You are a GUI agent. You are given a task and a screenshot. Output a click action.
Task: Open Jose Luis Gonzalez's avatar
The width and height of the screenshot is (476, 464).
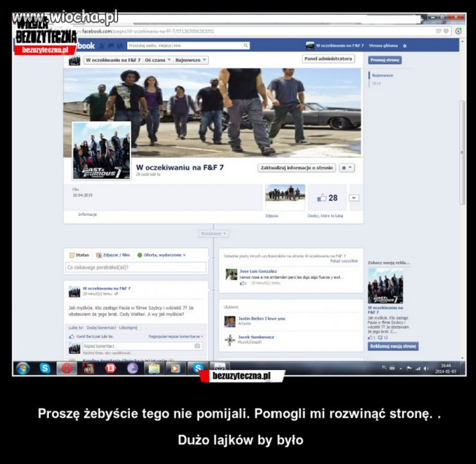[231, 274]
